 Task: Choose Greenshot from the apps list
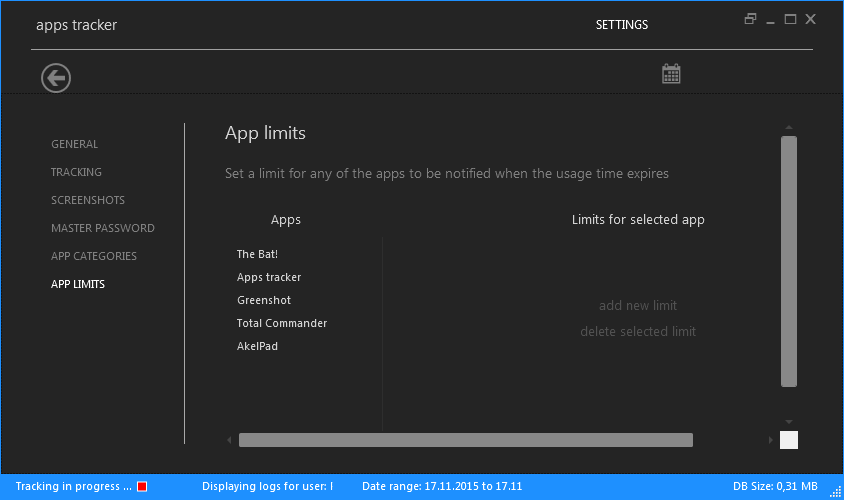click(x=264, y=300)
